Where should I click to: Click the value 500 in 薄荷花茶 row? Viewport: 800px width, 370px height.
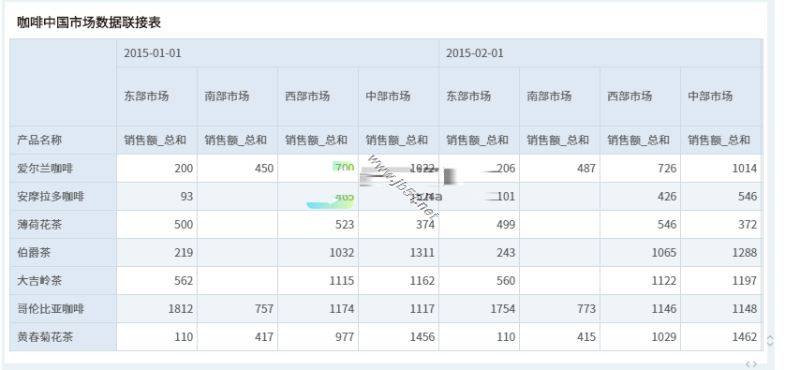(x=184, y=225)
